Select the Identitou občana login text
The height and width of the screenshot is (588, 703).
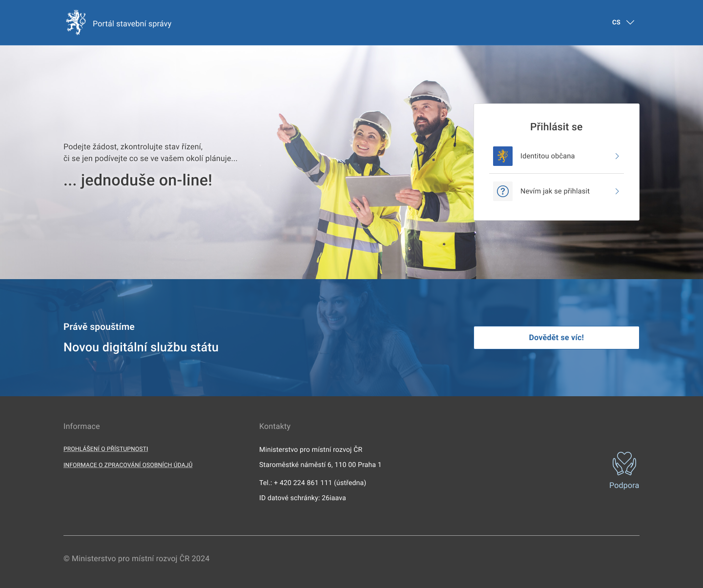pos(547,156)
